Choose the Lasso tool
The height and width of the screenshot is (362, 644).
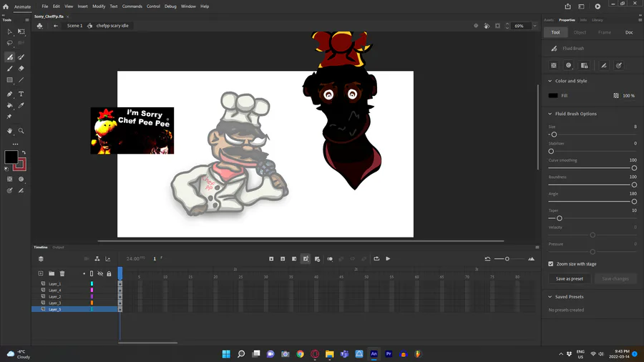[x=9, y=43]
